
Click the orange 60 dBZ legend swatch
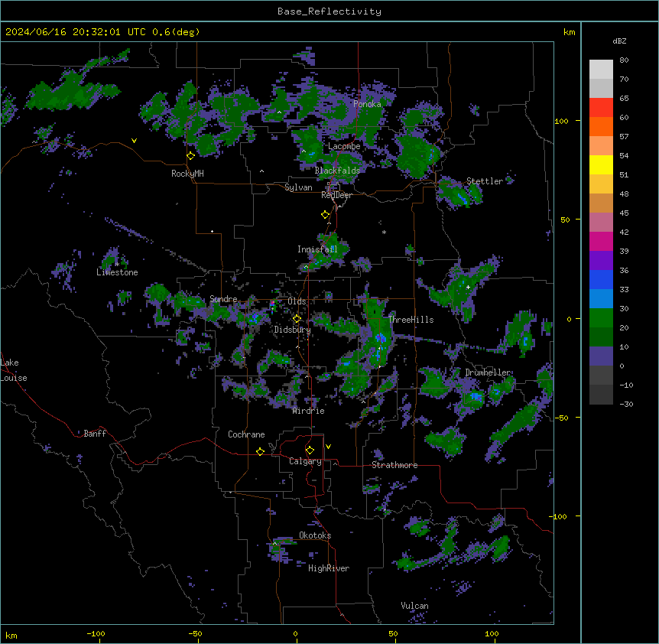[601, 126]
